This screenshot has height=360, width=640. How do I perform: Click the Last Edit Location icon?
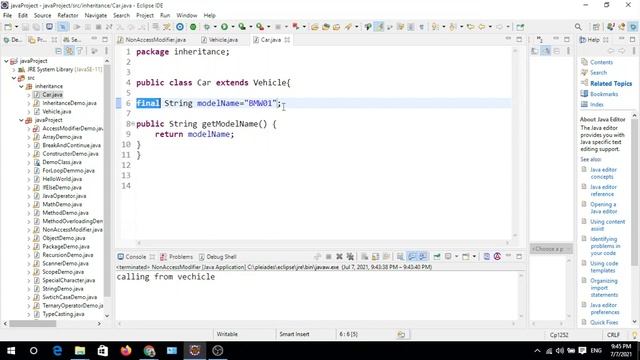471,27
